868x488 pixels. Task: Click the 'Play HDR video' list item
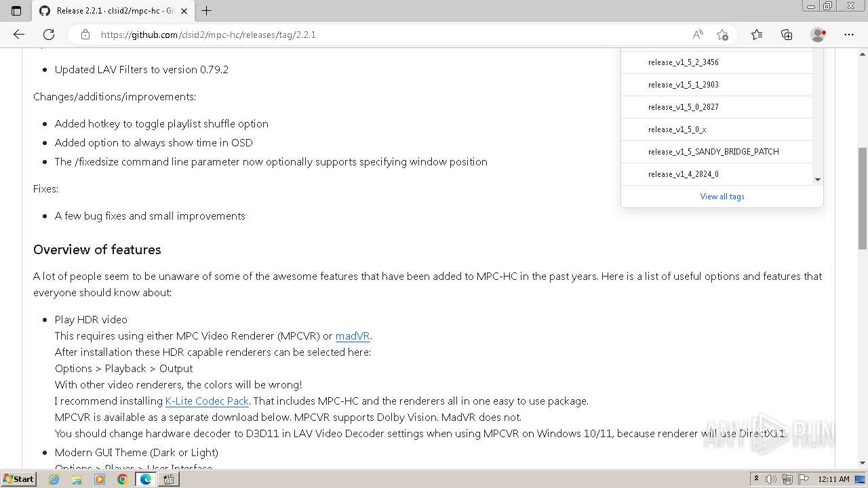(x=91, y=320)
